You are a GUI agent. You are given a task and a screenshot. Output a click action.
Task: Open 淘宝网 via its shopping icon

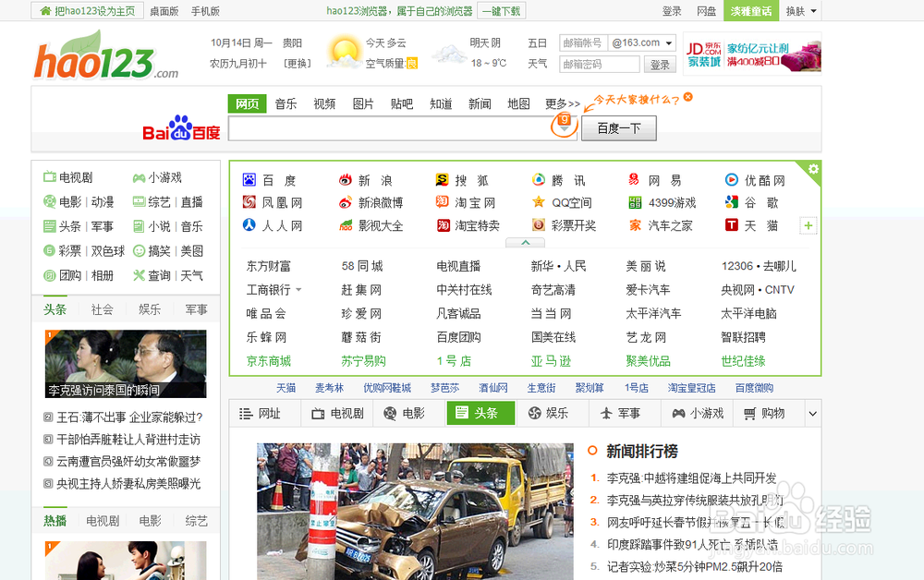[442, 202]
